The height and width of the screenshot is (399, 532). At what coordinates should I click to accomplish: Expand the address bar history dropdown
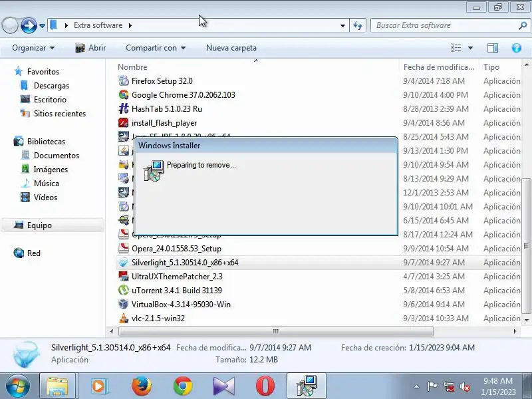(342, 25)
